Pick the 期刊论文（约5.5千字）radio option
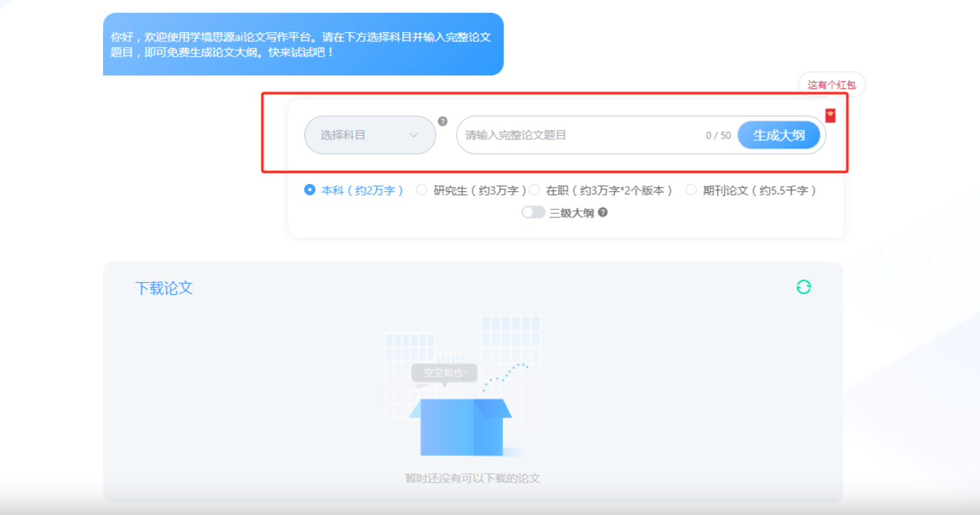The width and height of the screenshot is (980, 515). click(691, 190)
